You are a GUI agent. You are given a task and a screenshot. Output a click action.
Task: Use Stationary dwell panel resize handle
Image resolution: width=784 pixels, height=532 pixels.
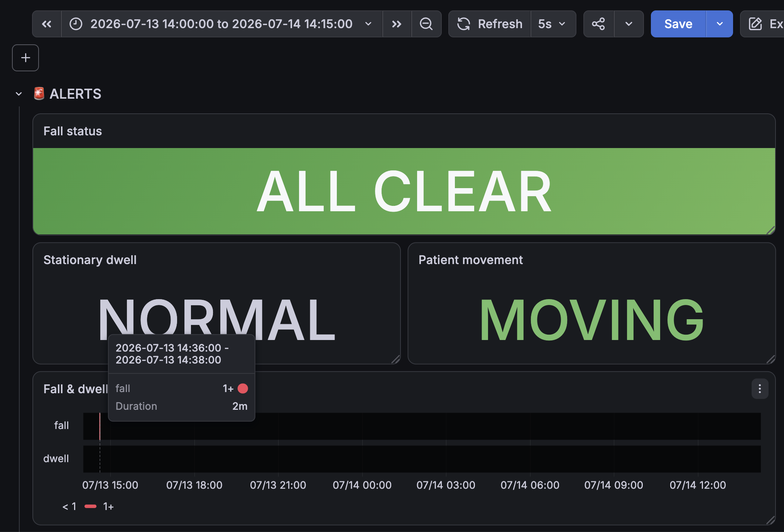(x=395, y=359)
